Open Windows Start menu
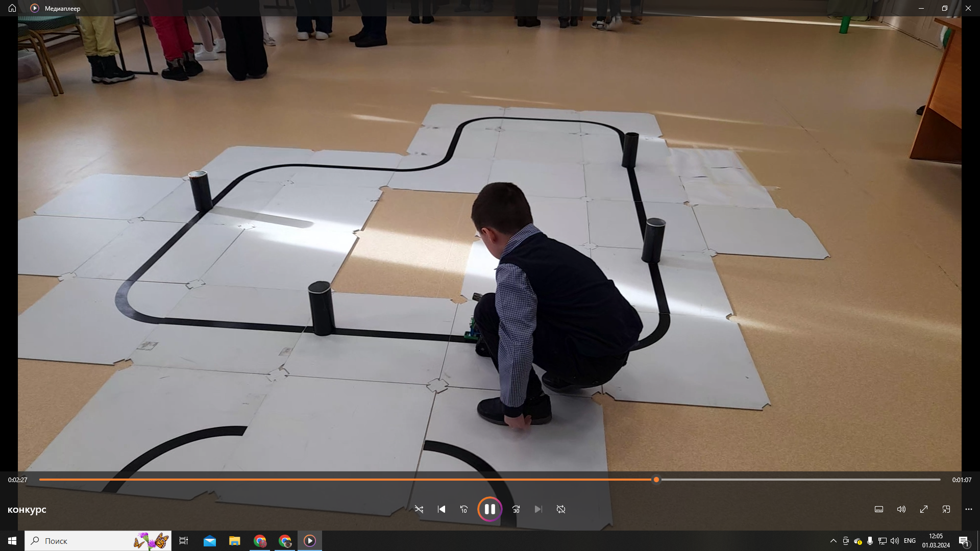This screenshot has height=551, width=980. [12, 541]
